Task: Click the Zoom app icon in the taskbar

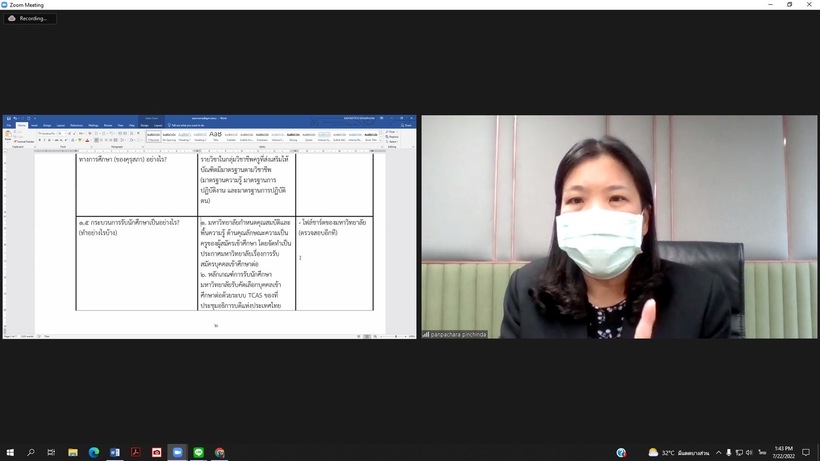Action: [177, 452]
